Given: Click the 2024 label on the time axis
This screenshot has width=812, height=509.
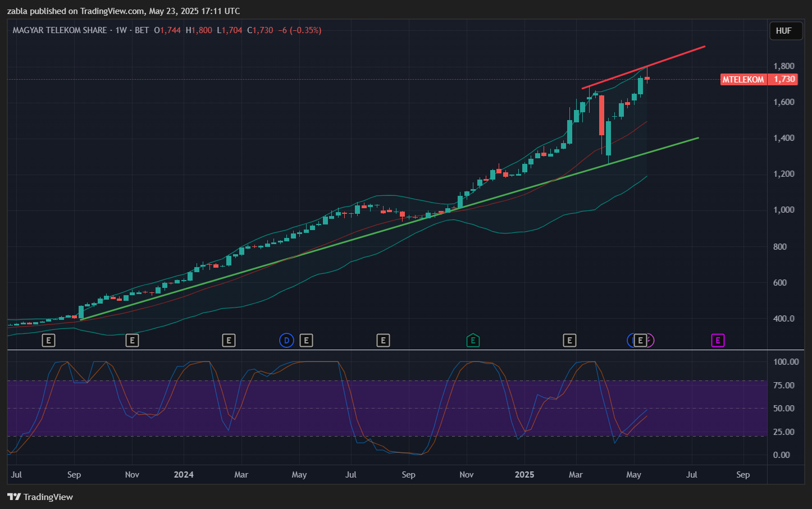Looking at the screenshot, I should coord(184,474).
